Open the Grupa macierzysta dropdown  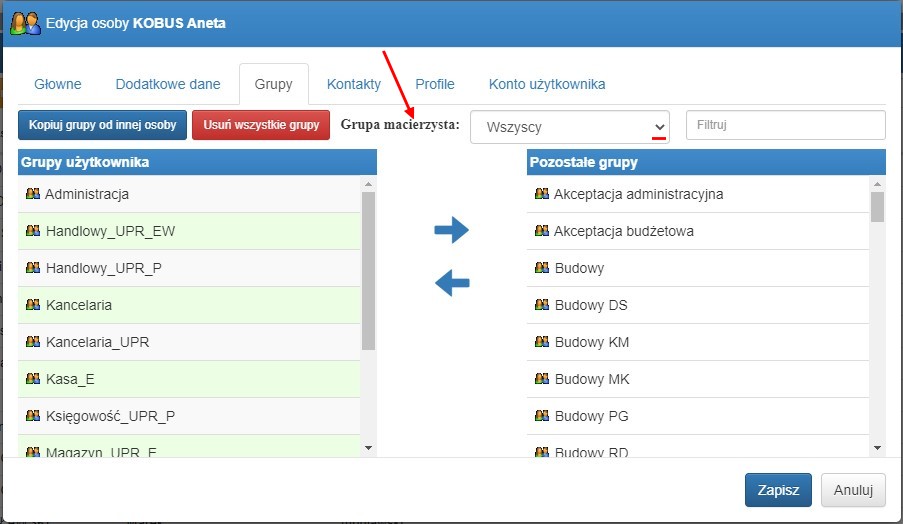[570, 127]
